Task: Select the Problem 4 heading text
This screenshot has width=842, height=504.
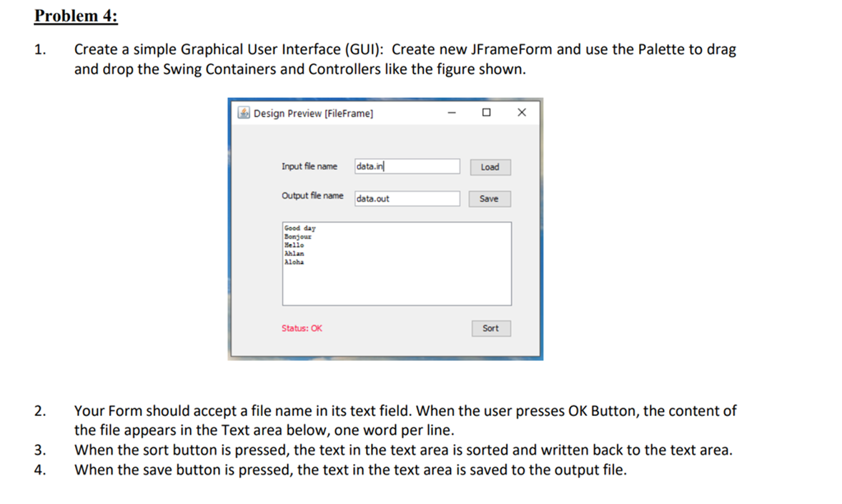Action: [74, 15]
